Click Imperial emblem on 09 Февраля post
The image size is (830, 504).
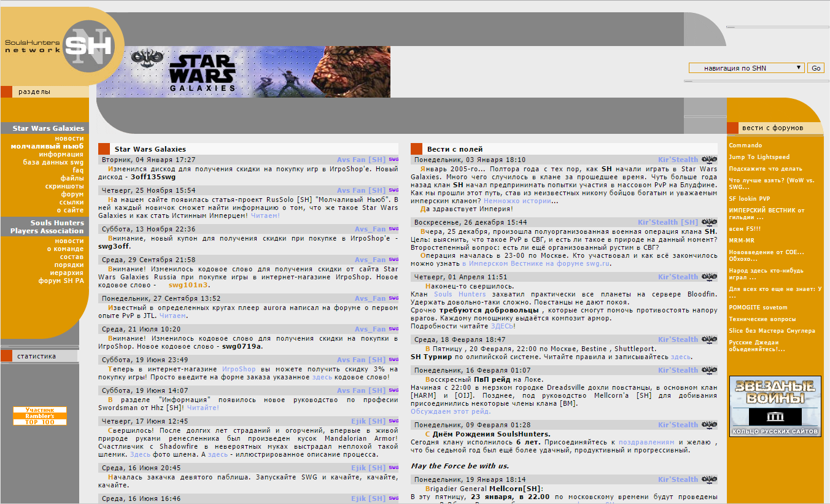coord(709,425)
